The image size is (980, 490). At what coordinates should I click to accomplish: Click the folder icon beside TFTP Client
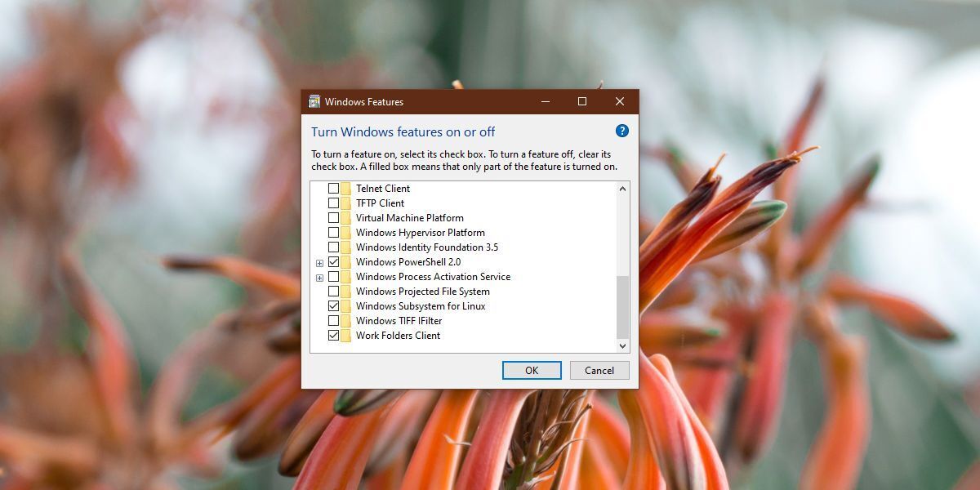click(x=345, y=203)
